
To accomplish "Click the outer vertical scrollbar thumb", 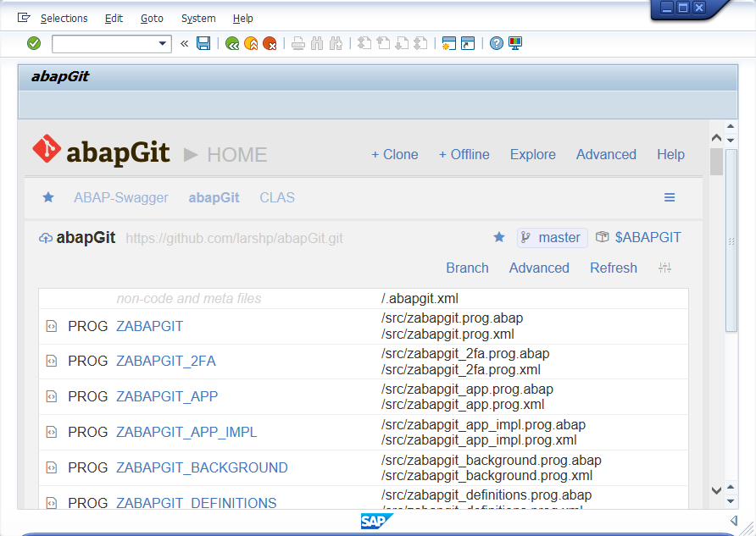I will 731,240.
